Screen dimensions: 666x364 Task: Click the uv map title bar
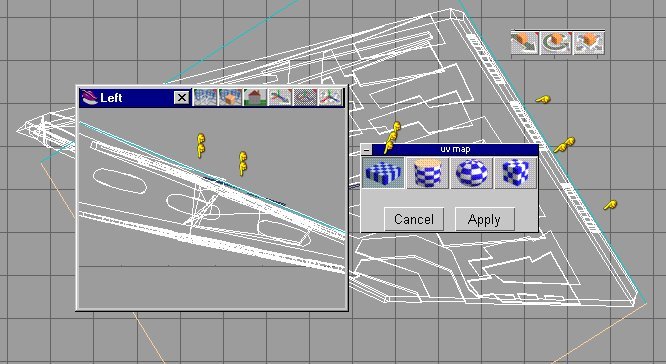click(455, 149)
